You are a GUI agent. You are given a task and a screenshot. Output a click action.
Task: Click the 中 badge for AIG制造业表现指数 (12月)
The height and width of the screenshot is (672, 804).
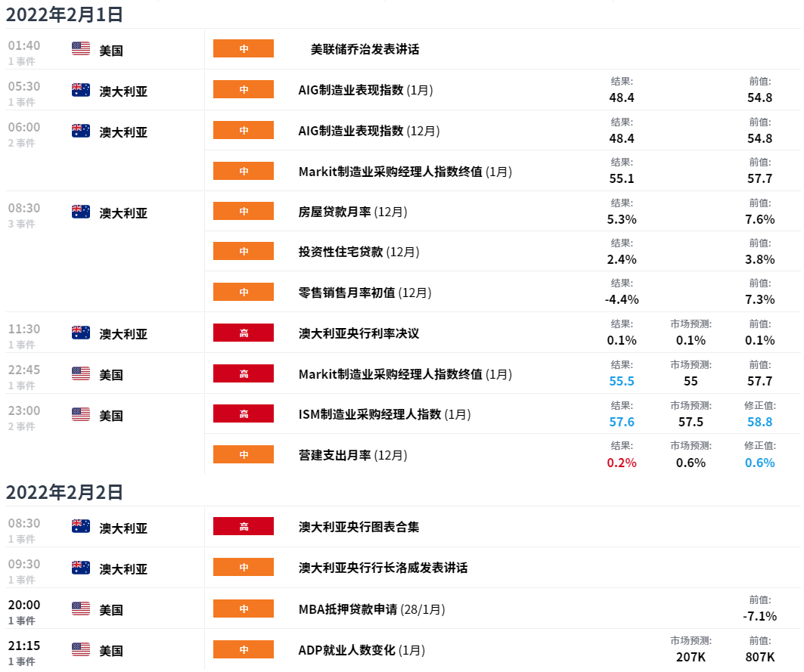244,130
